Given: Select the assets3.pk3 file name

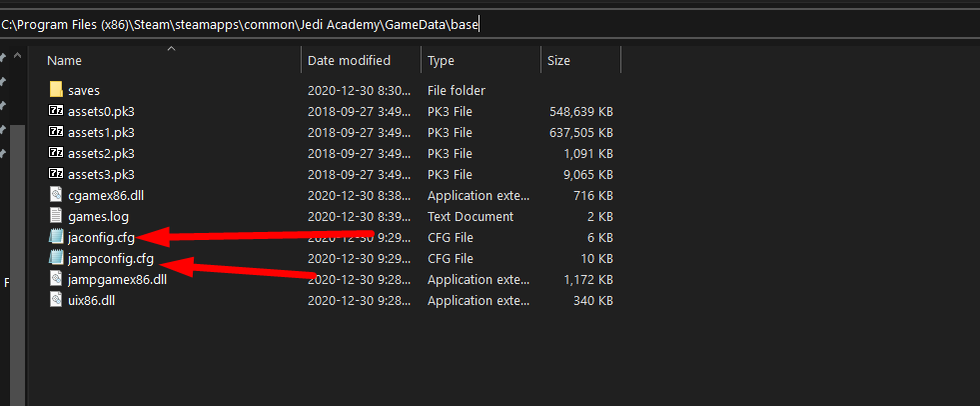Looking at the screenshot, I should (101, 174).
